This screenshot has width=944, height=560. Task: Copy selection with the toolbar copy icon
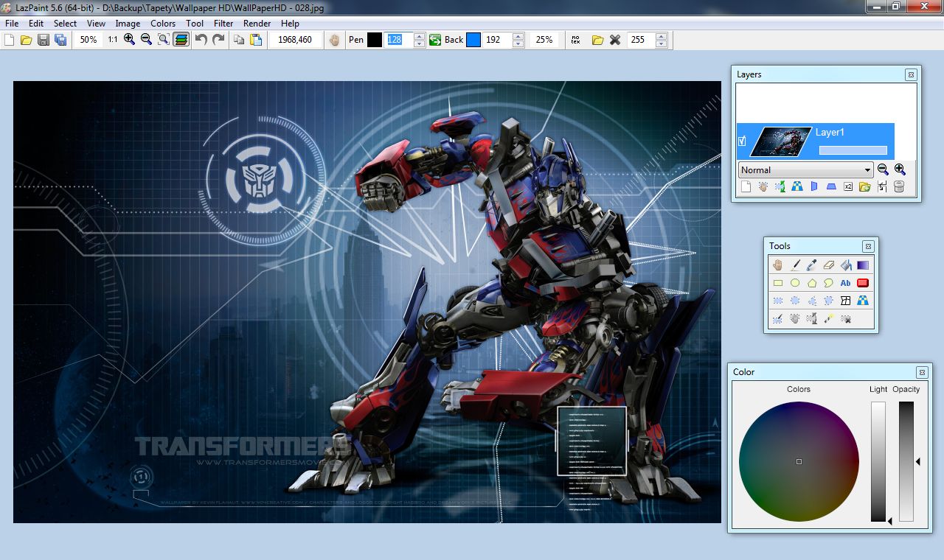pyautogui.click(x=239, y=40)
